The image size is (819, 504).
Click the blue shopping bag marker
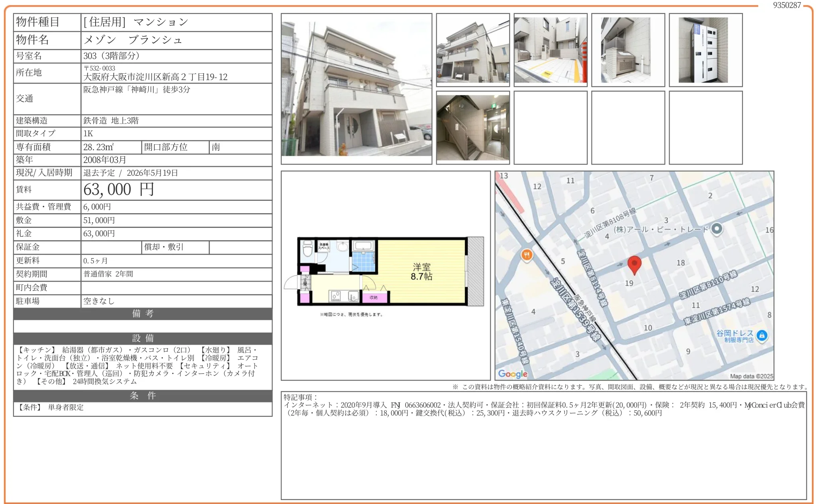coord(762,335)
